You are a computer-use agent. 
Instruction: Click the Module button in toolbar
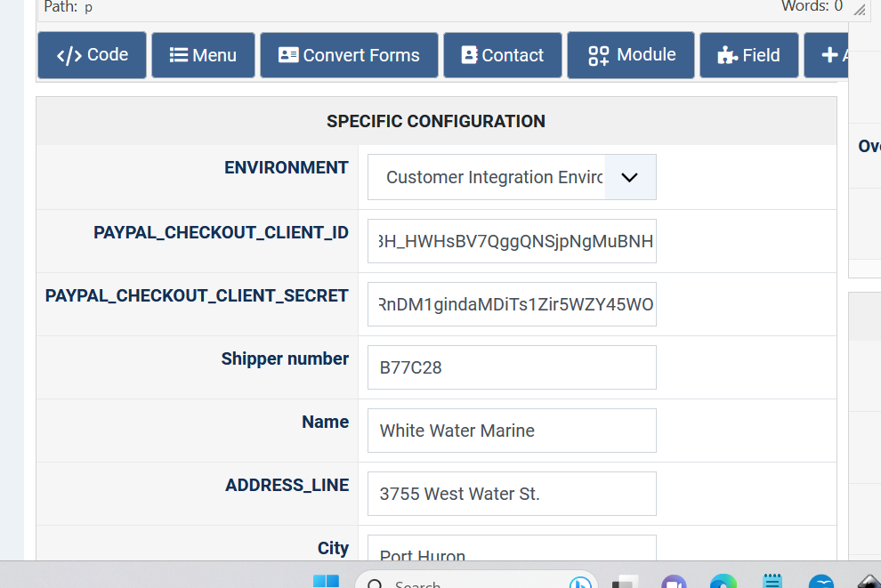[x=631, y=55]
